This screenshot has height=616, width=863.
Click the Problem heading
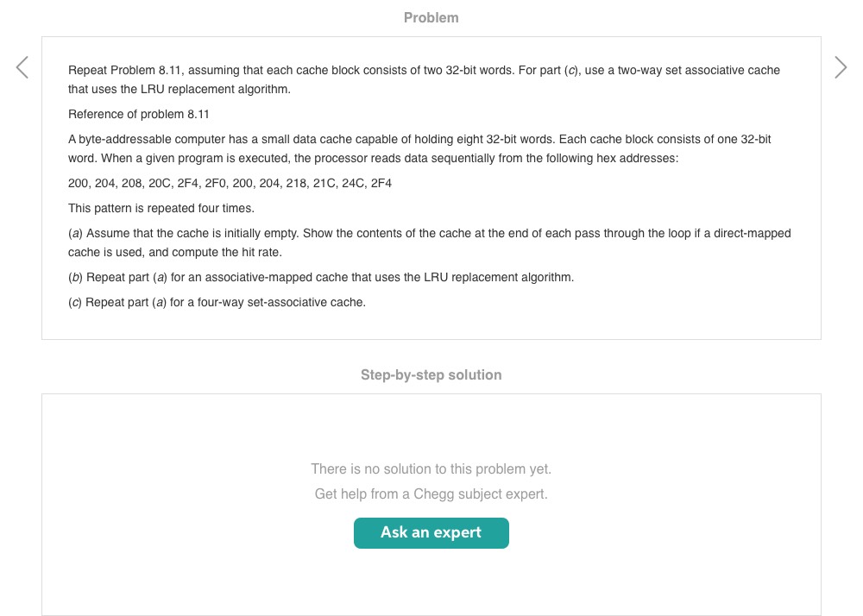pyautogui.click(x=431, y=17)
